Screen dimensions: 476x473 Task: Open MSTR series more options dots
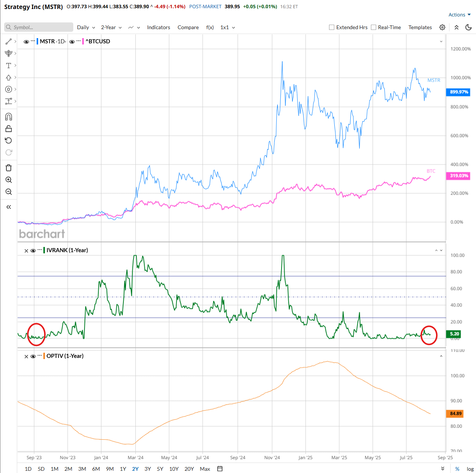coord(33,41)
